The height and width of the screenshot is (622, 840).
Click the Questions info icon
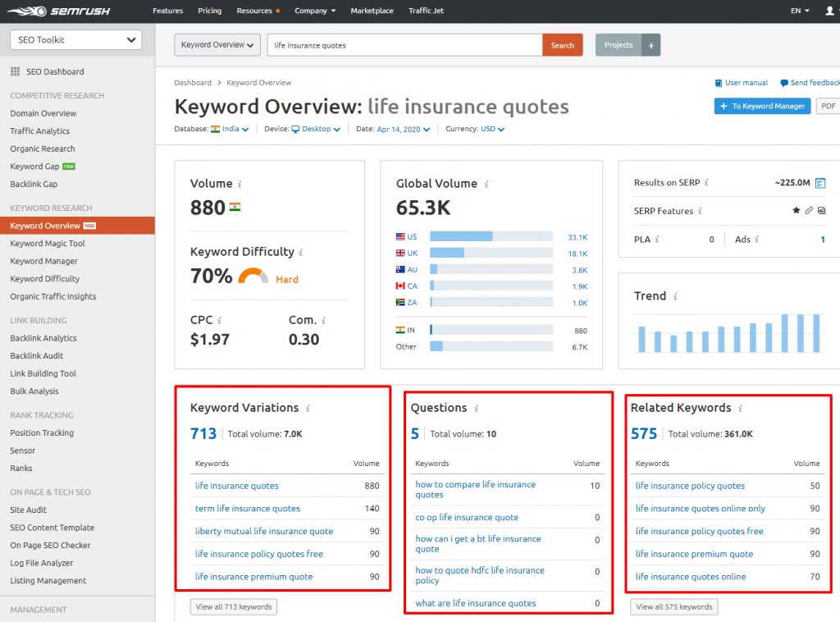[x=476, y=408]
